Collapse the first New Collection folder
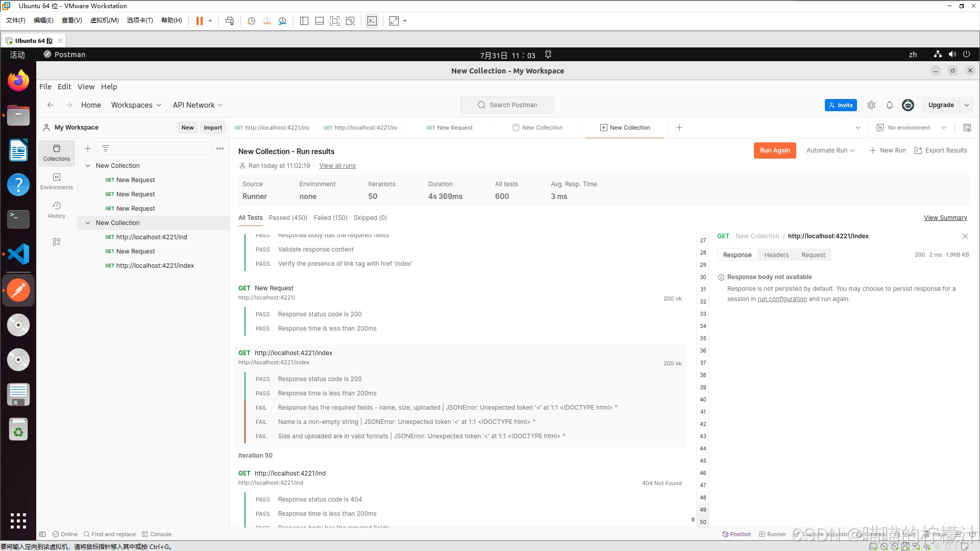980x551 pixels. coord(88,166)
